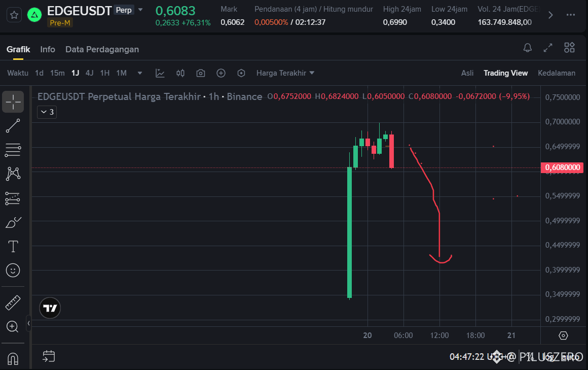Open the Harga Terakhir price type dropdown
Viewport: 588px width, 370px height.
tap(285, 73)
